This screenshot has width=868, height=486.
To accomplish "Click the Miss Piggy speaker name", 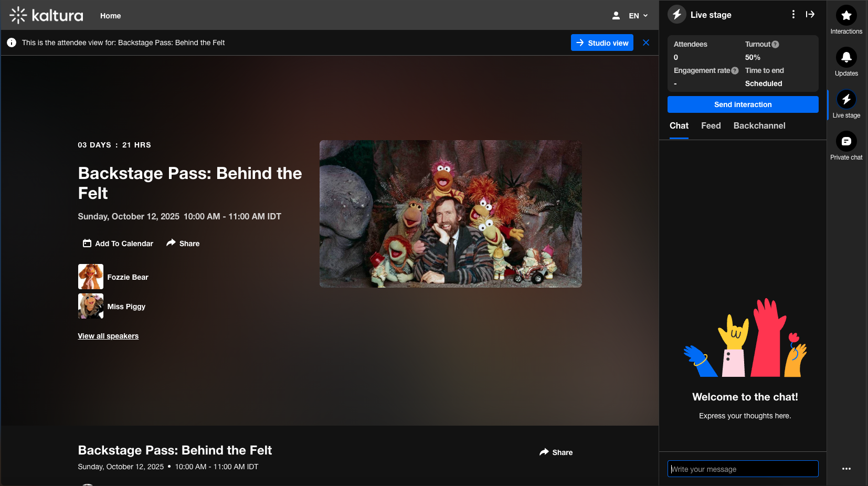I will click(x=126, y=307).
